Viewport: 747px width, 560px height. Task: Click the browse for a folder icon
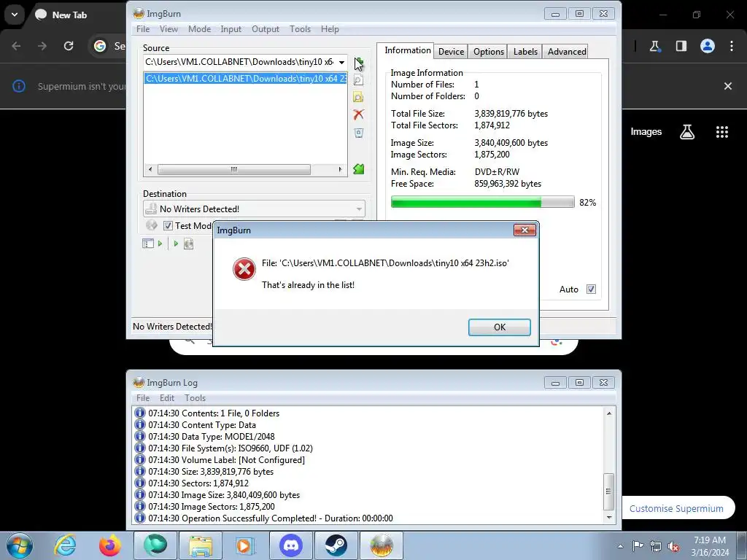pos(359,97)
